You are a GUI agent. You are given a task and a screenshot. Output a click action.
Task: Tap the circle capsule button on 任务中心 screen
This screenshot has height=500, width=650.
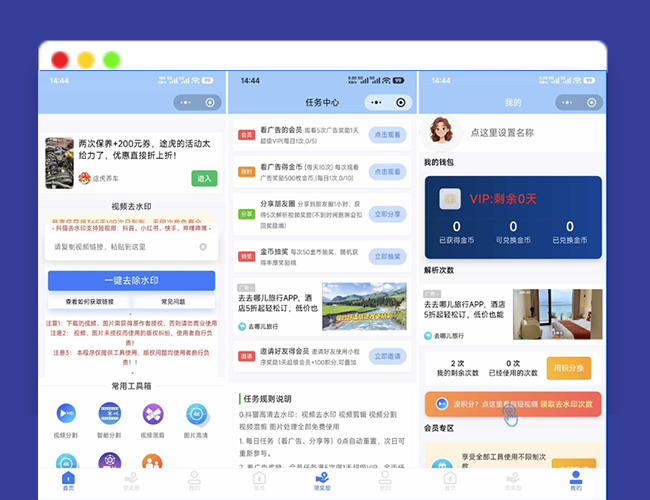pos(401,102)
